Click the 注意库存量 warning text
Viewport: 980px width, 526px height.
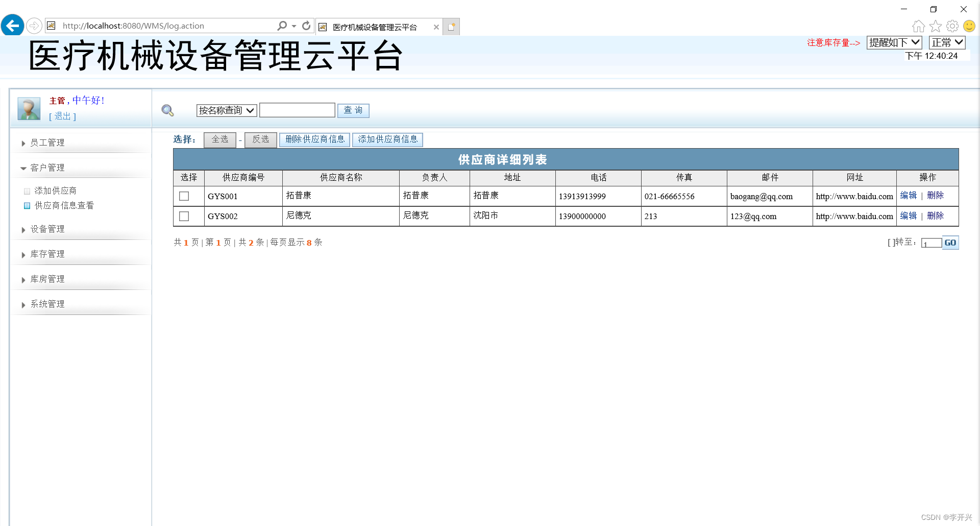click(834, 43)
